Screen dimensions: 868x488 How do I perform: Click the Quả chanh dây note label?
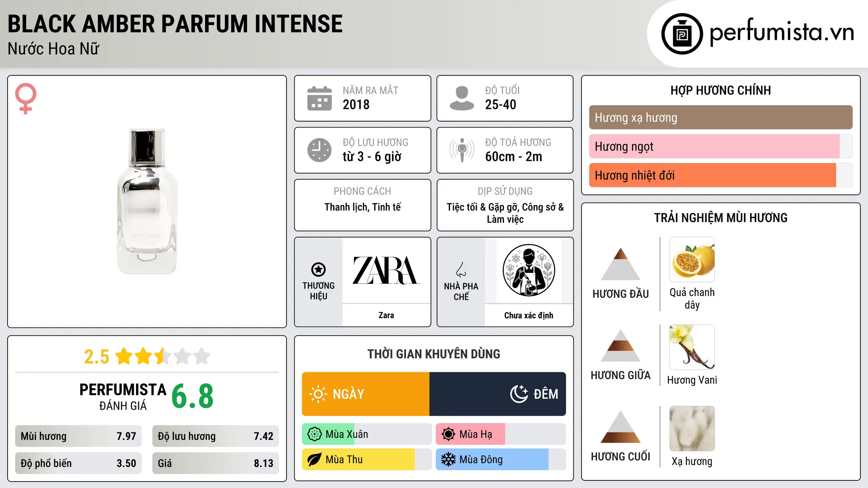pos(692,299)
